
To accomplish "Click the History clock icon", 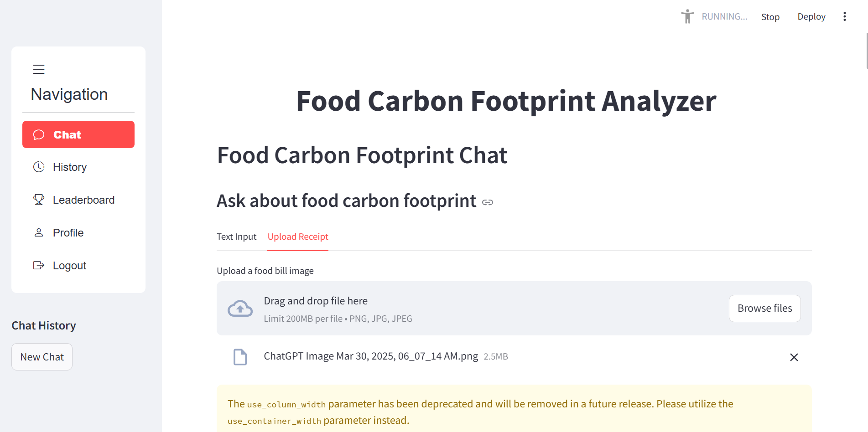I will pyautogui.click(x=39, y=167).
